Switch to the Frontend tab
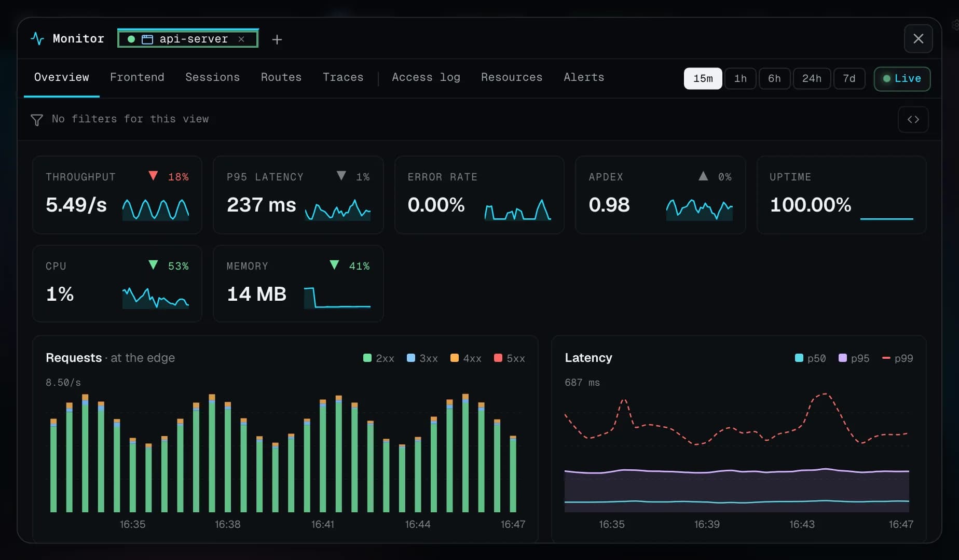 (x=137, y=77)
